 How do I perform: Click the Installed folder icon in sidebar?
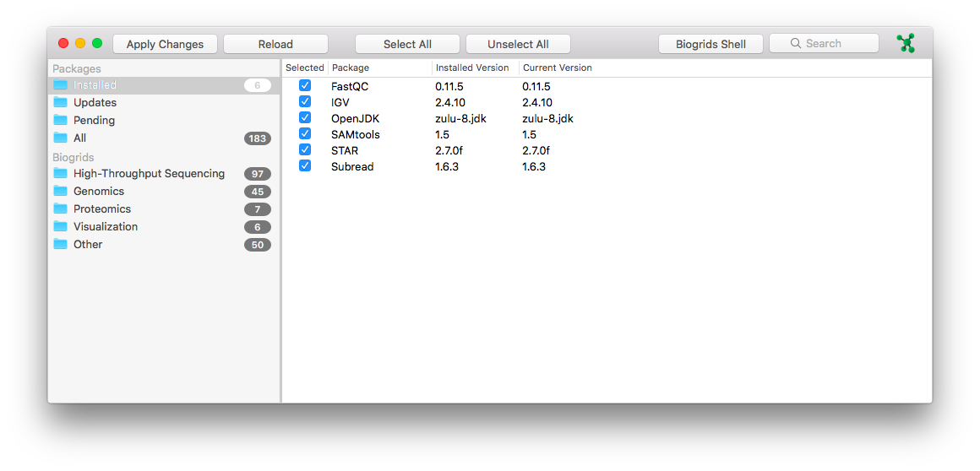tap(60, 85)
